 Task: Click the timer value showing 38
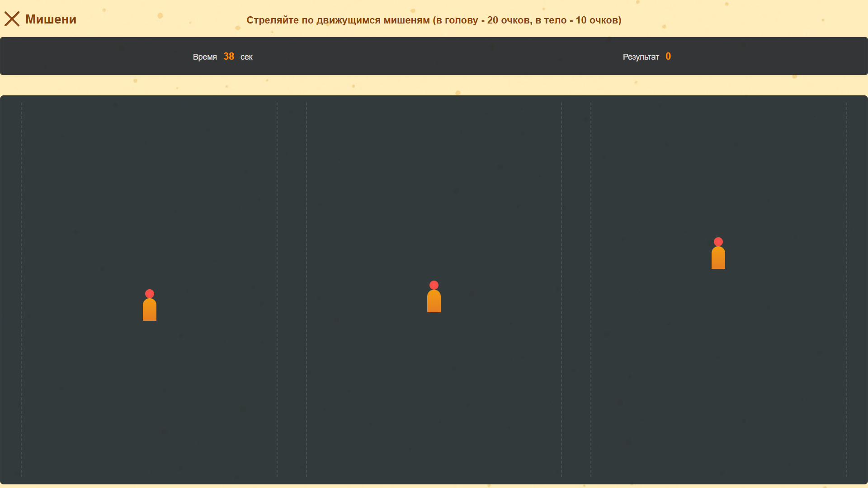229,56
